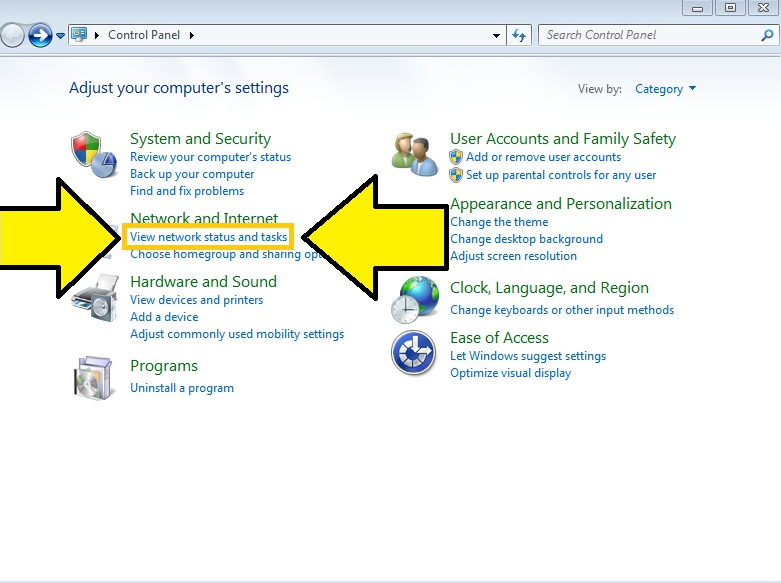Click Change the theme

[499, 222]
